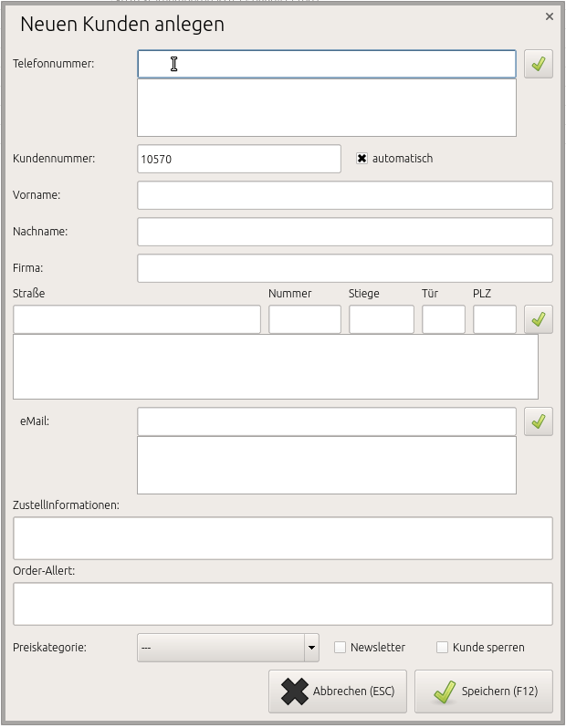The image size is (566, 728).
Task: Click green checkmark next to eMail field
Action: click(539, 421)
